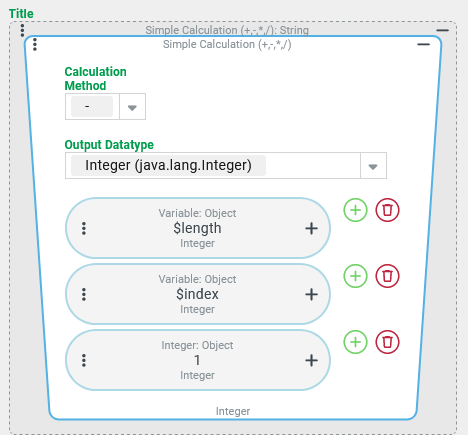The height and width of the screenshot is (435, 468).
Task: Click green add icon beside Integer 1 row
Action: pos(355,342)
